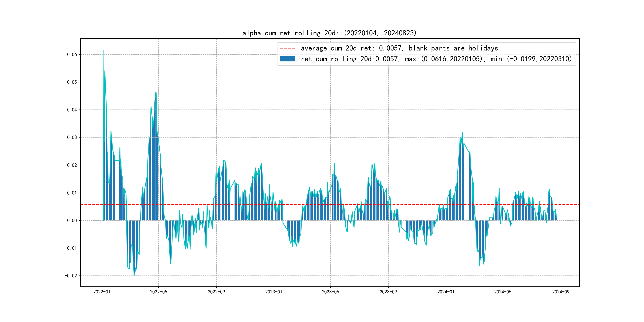Click the 2024-09 x-axis tick label
The height and width of the screenshot is (322, 644).
click(x=561, y=292)
